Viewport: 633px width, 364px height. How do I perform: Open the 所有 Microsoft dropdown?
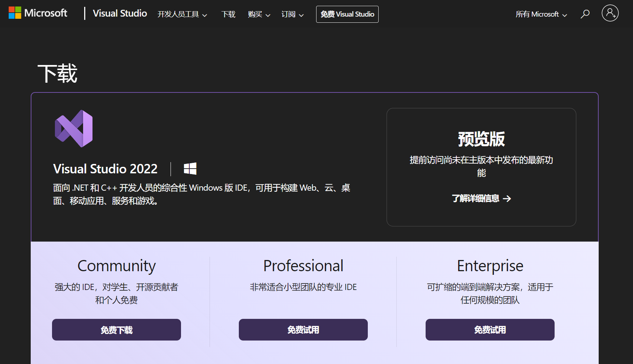(x=541, y=14)
